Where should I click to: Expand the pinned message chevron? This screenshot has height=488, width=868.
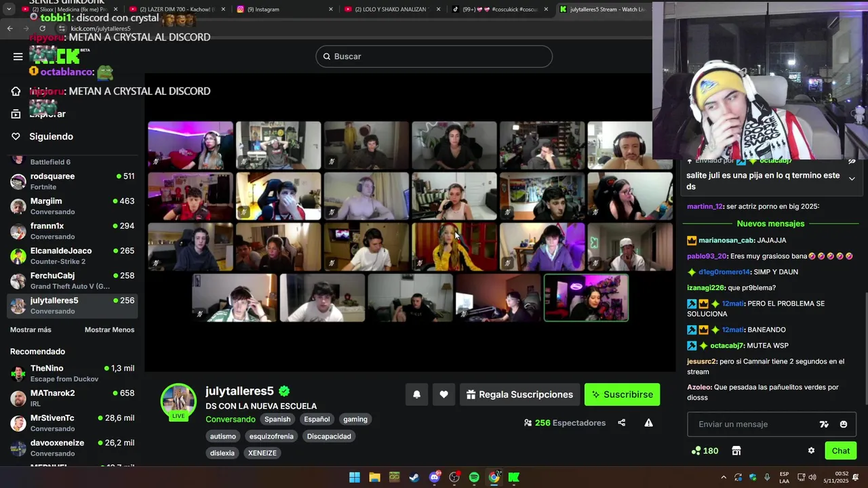tap(852, 178)
